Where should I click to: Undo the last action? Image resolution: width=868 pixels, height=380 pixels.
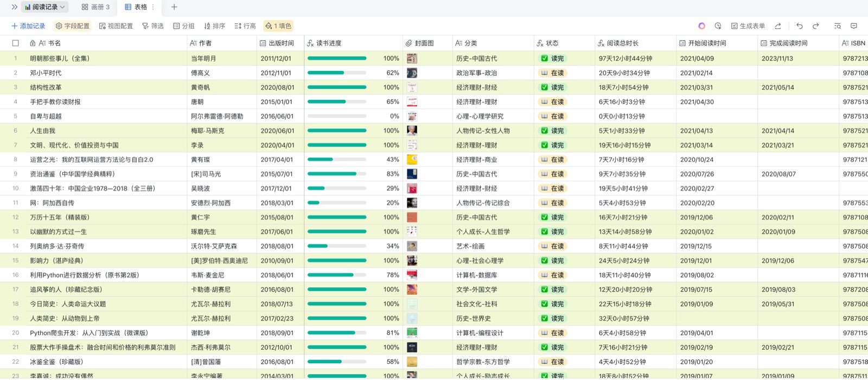point(799,26)
